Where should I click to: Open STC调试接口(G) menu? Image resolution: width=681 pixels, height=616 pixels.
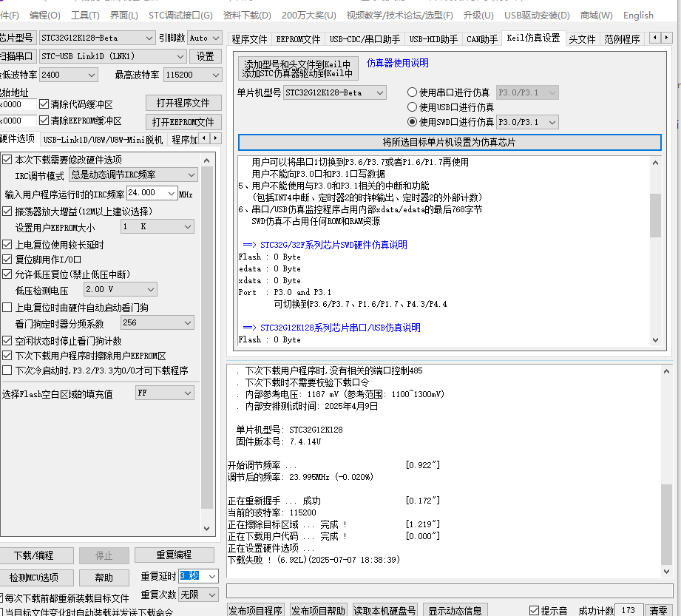pyautogui.click(x=180, y=16)
